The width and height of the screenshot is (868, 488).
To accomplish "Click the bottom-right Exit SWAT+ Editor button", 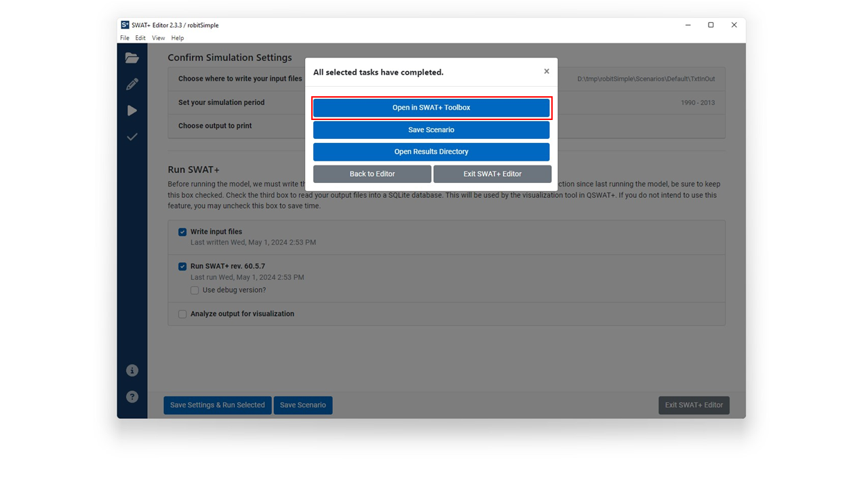I will pyautogui.click(x=694, y=405).
